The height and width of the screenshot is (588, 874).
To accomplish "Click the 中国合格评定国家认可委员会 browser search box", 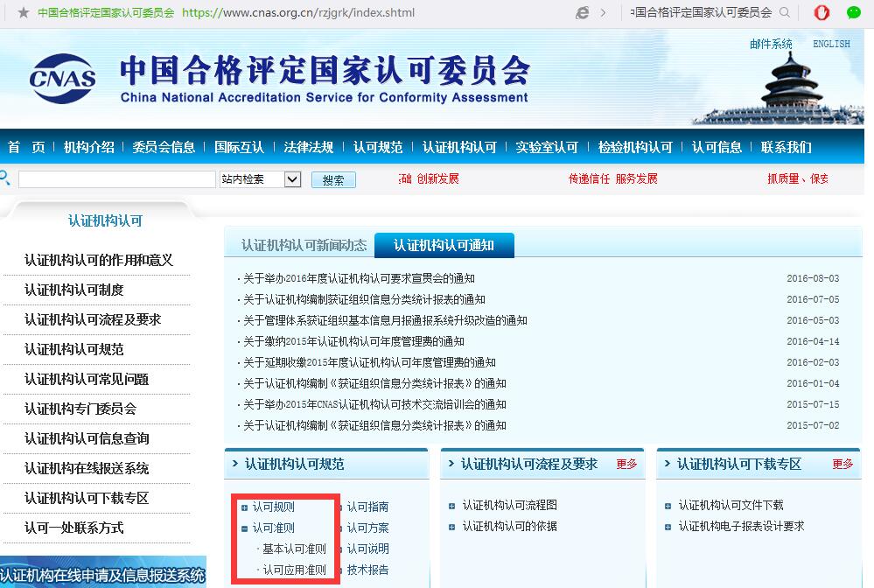I will coord(703,12).
